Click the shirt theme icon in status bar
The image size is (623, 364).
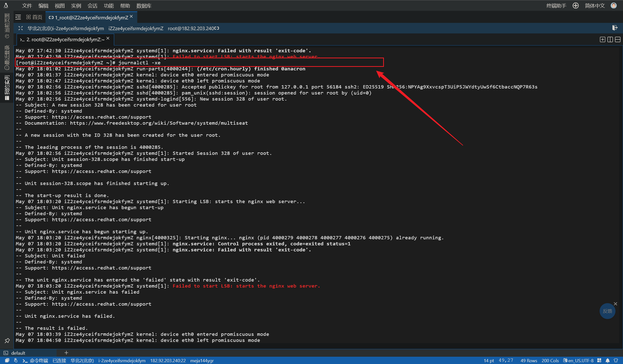point(616,360)
